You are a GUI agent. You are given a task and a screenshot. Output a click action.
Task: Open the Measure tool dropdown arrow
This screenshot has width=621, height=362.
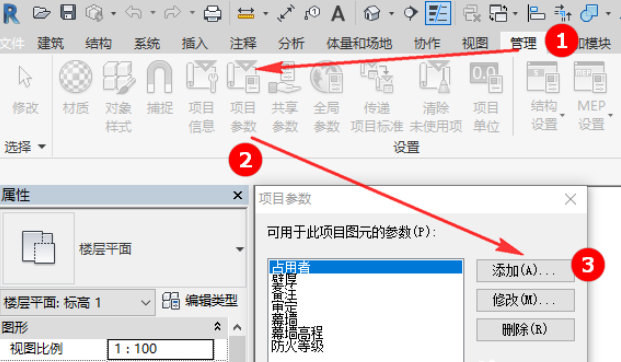coord(265,13)
